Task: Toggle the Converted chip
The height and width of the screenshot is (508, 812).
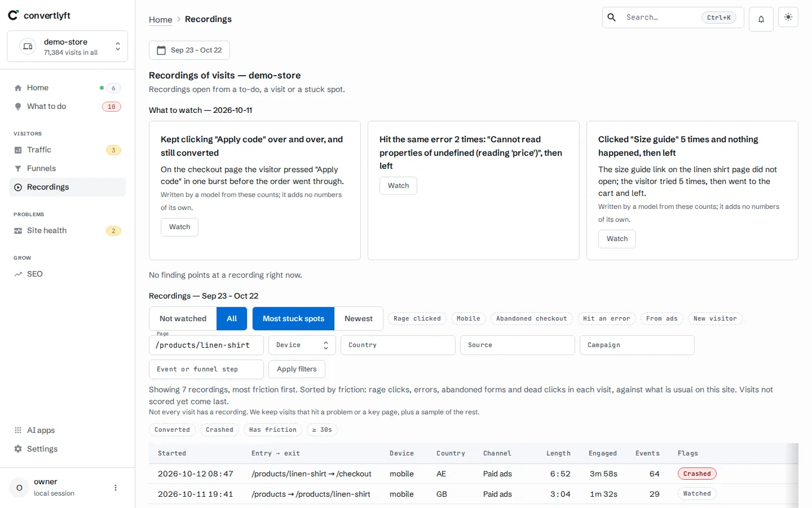Action: click(172, 430)
